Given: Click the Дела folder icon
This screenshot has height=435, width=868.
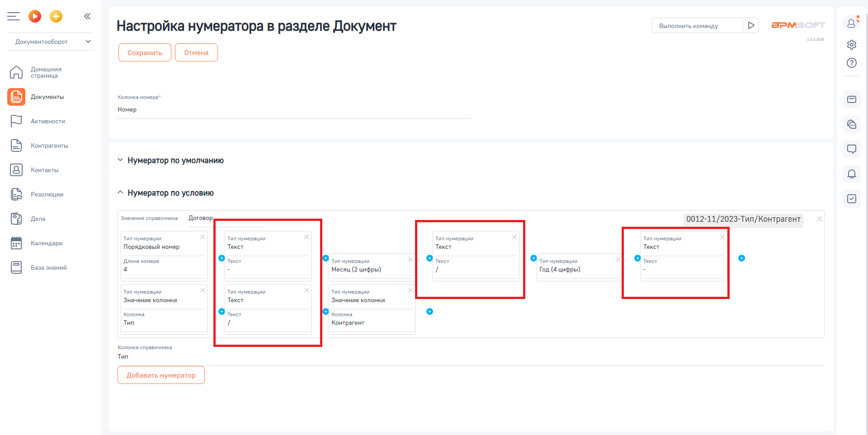Looking at the screenshot, I should (x=16, y=219).
